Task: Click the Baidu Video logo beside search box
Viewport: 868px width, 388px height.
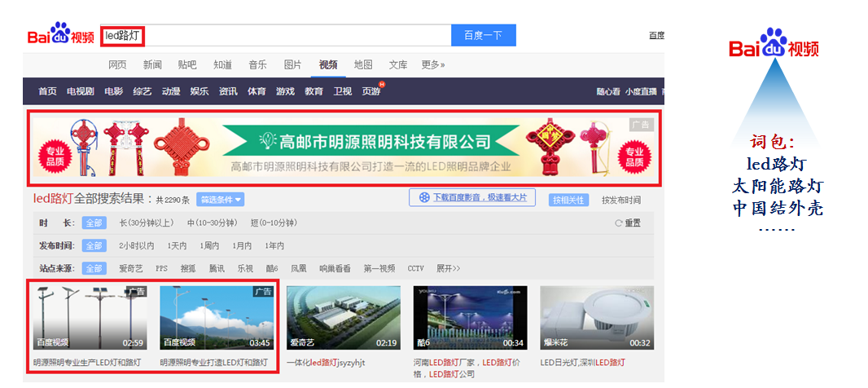Action: point(61,33)
